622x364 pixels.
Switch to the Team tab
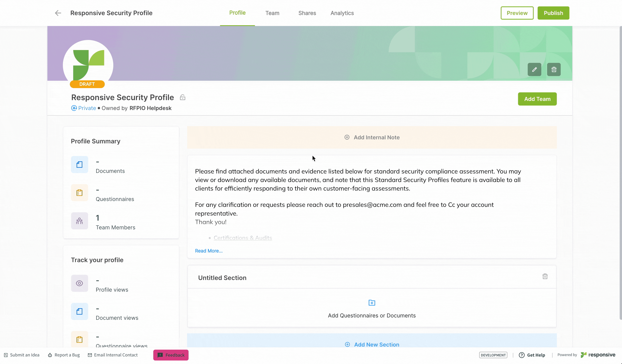[x=272, y=13]
